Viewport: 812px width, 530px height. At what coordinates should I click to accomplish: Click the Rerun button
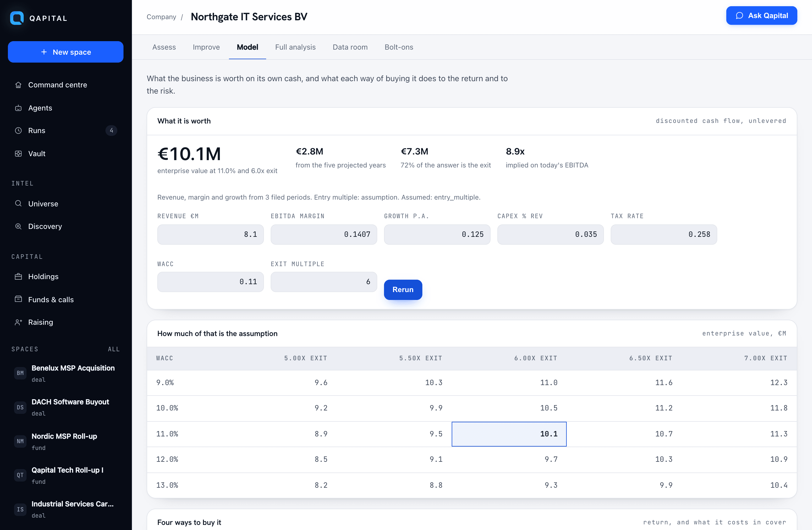403,290
